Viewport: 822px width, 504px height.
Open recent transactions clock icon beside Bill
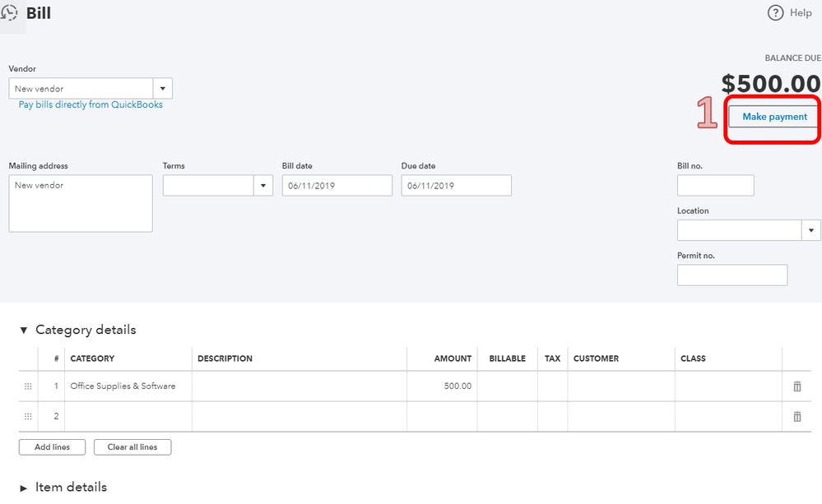[x=9, y=12]
